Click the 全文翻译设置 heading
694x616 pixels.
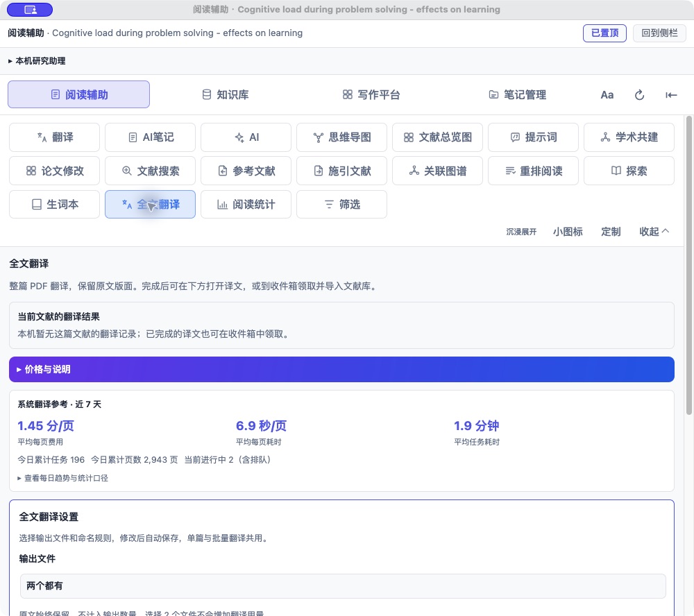click(x=49, y=517)
